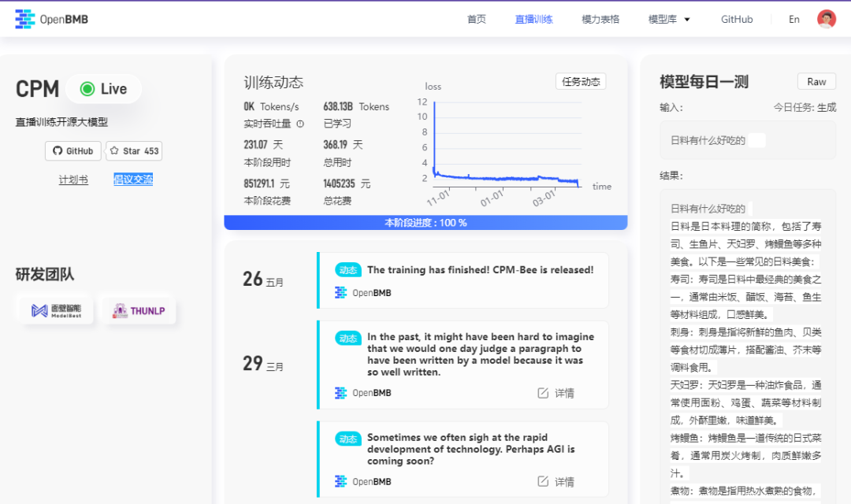Click the THUNLP team logo
Image resolution: width=851 pixels, height=504 pixels.
pyautogui.click(x=139, y=309)
